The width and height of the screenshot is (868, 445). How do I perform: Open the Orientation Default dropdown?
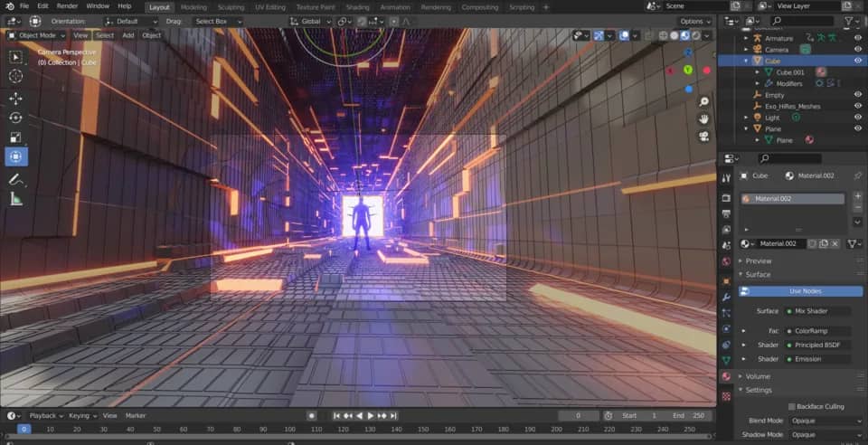pyautogui.click(x=131, y=22)
